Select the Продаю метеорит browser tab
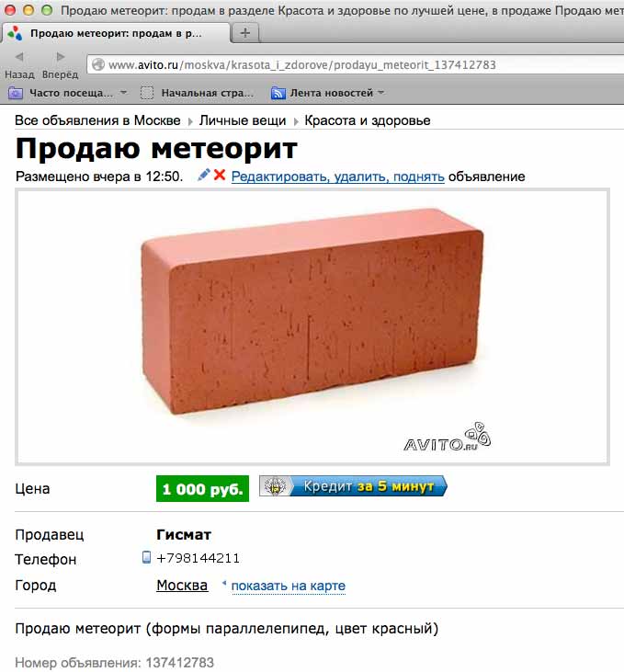The width and height of the screenshot is (624, 672). point(116,33)
